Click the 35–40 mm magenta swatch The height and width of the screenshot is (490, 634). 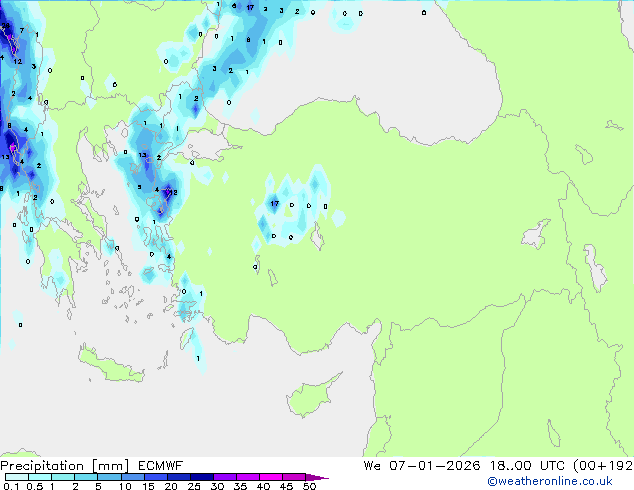(248, 477)
